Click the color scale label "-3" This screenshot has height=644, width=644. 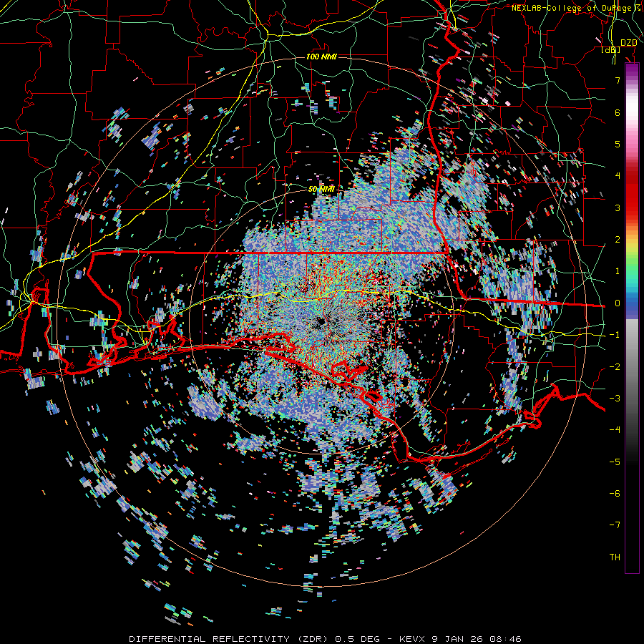click(x=615, y=398)
